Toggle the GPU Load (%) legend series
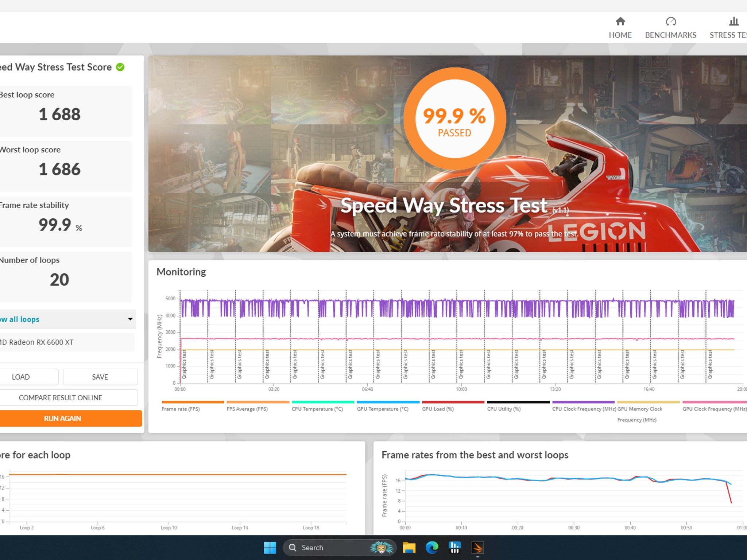The image size is (747, 560). point(453,406)
